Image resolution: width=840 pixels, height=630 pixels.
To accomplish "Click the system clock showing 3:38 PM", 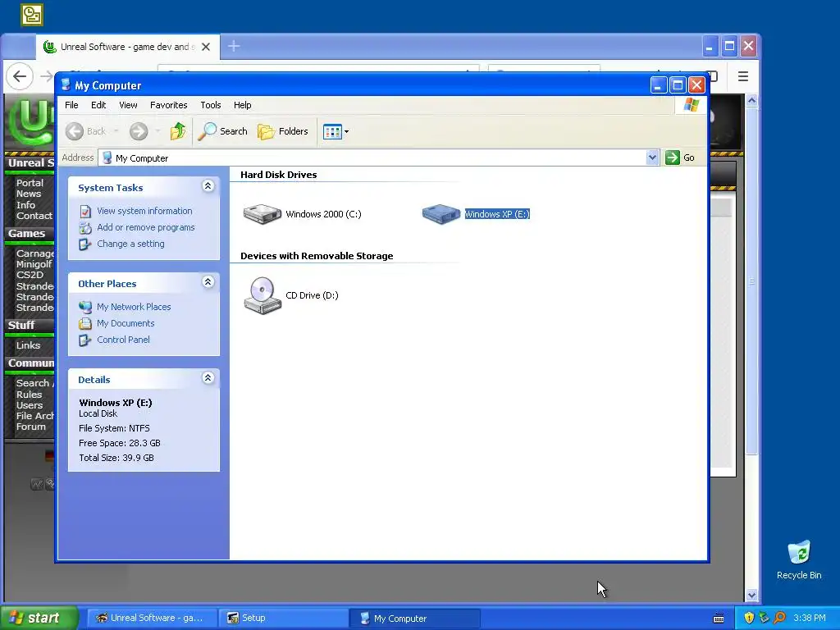I will pyautogui.click(x=810, y=618).
